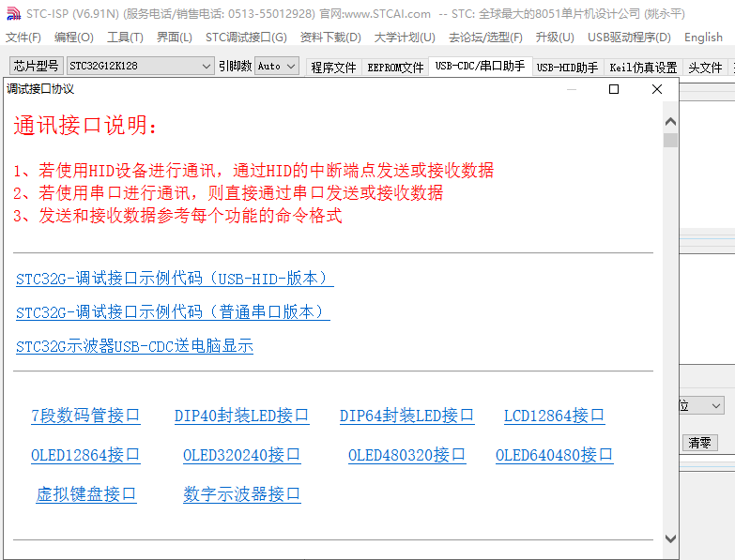Click the STC-ISP application logo icon
Screen dimensions: 735x560
(x=13, y=13)
